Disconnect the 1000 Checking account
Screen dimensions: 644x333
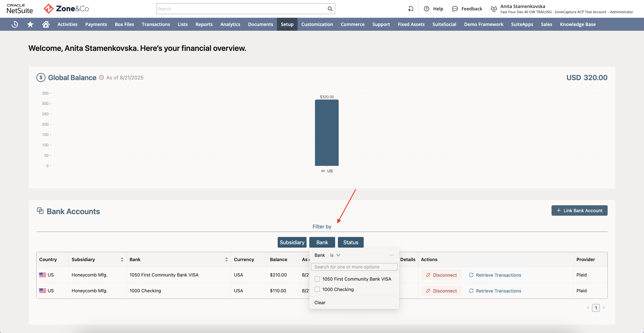[x=441, y=291]
